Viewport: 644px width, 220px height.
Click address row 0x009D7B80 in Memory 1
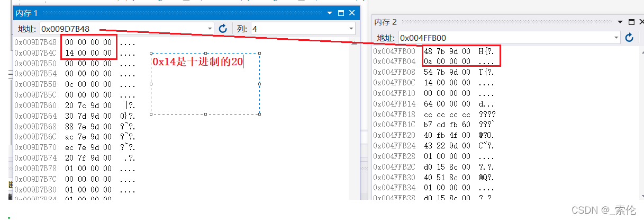click(75, 189)
